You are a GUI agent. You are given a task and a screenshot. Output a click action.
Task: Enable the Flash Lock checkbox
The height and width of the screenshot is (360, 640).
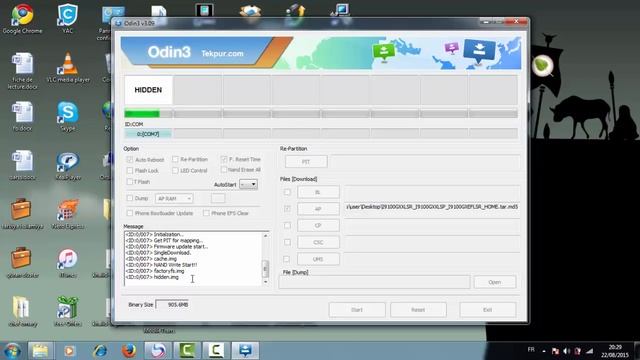pyautogui.click(x=130, y=171)
